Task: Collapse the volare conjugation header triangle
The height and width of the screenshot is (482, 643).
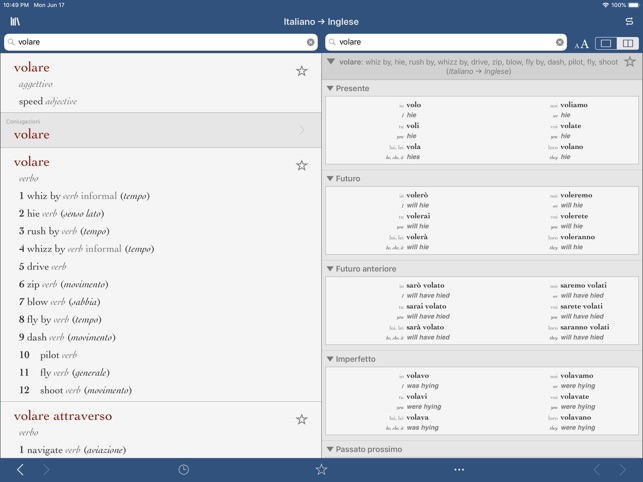Action: coord(331,62)
